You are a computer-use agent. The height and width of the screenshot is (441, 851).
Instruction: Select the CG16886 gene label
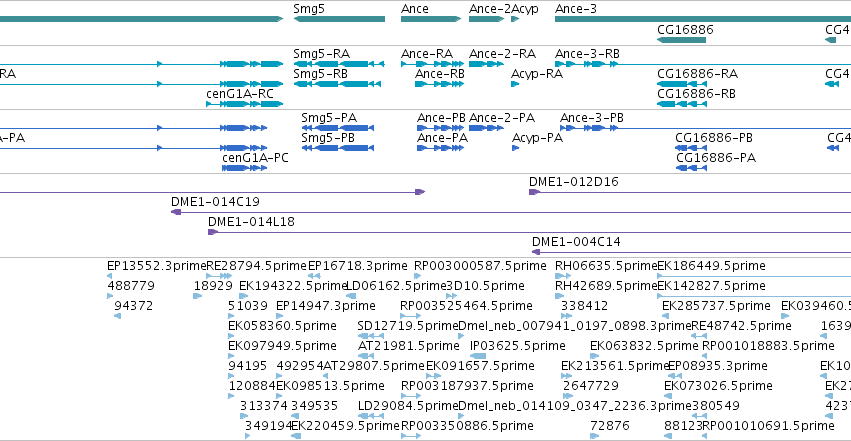pyautogui.click(x=685, y=30)
